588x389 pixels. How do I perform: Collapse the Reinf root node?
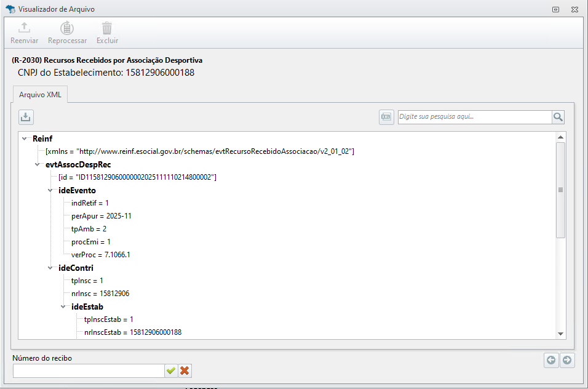[25, 138]
